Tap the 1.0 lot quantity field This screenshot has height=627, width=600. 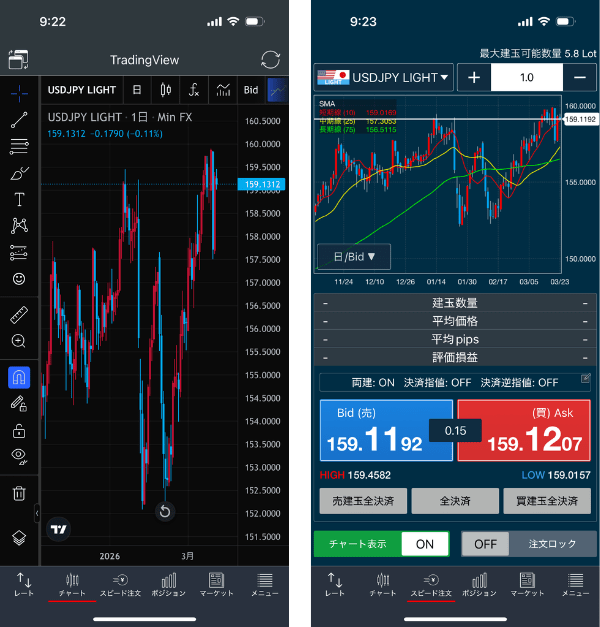point(527,77)
